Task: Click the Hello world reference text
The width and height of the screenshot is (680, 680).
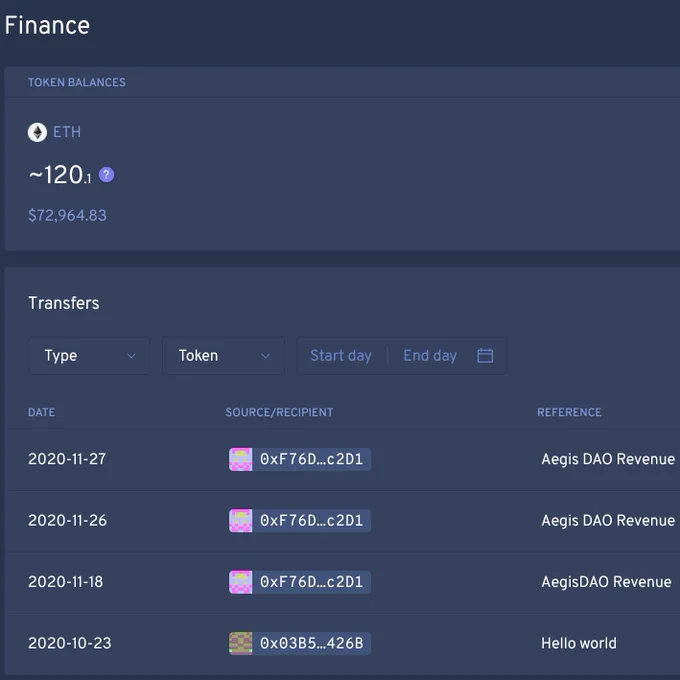Action: tap(579, 643)
